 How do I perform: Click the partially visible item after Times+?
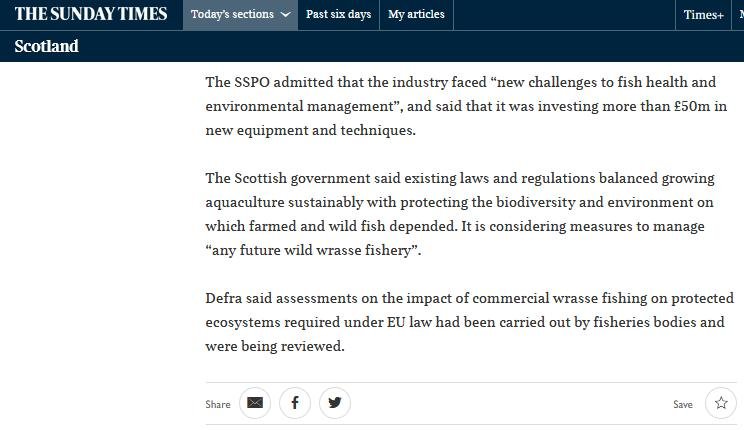click(x=739, y=15)
